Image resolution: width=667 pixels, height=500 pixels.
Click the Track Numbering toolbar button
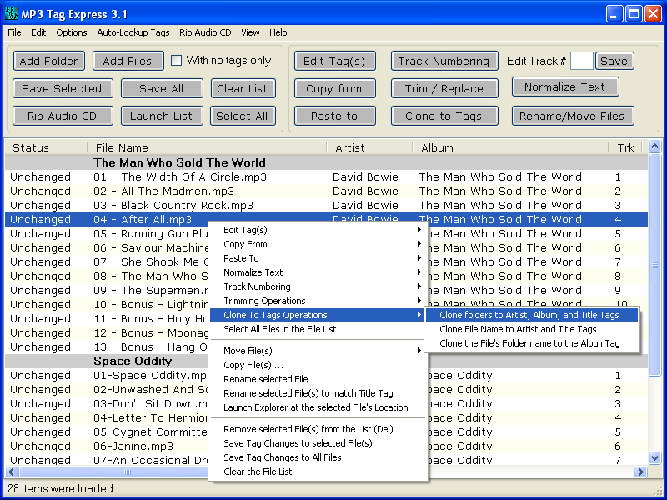click(445, 61)
